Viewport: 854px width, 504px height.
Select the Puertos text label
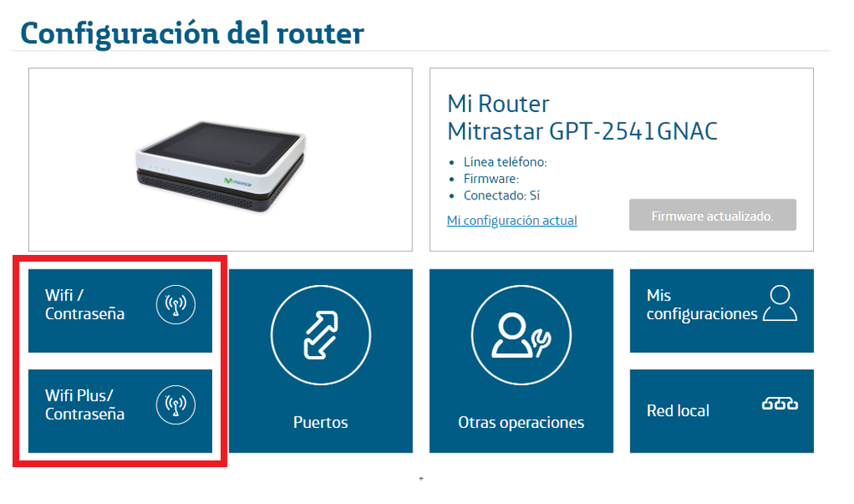[320, 422]
